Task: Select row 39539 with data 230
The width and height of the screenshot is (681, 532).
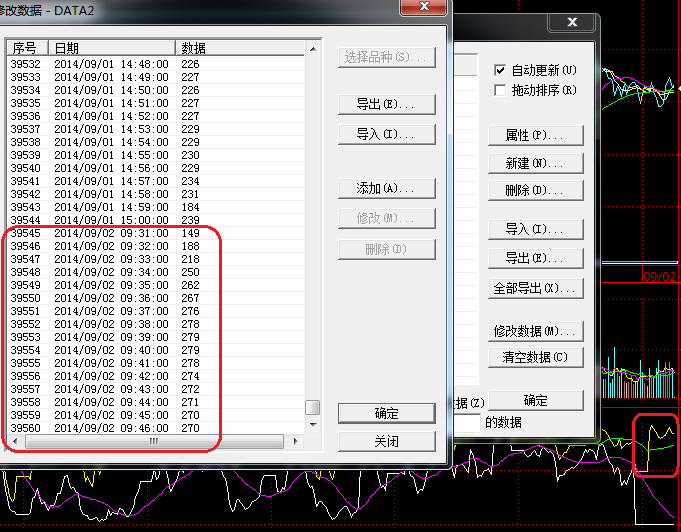Action: coord(155,155)
